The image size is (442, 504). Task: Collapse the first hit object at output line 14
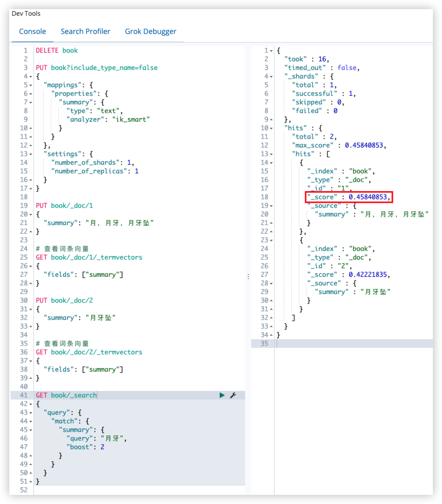coord(271,163)
